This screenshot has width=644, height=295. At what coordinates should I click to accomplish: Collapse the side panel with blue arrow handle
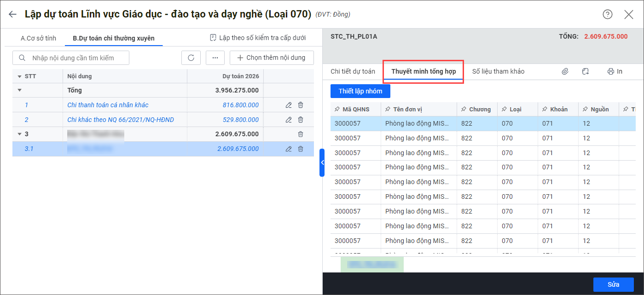[x=322, y=162]
